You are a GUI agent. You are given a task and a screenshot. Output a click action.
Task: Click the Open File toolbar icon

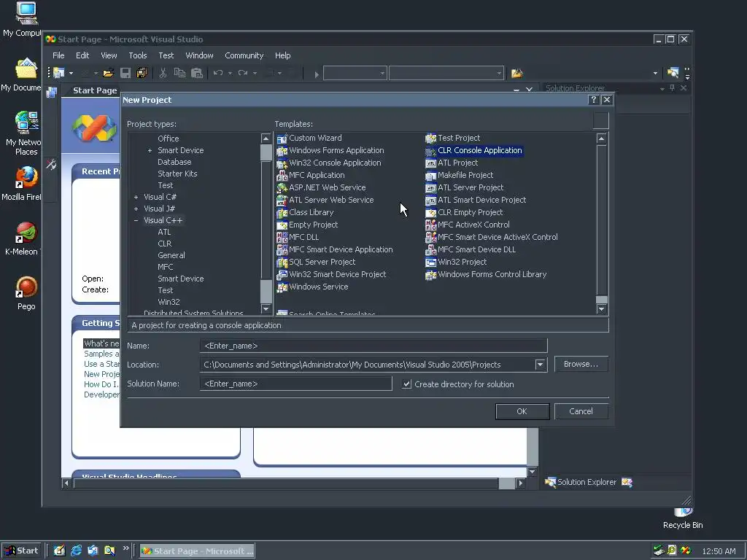(x=108, y=74)
